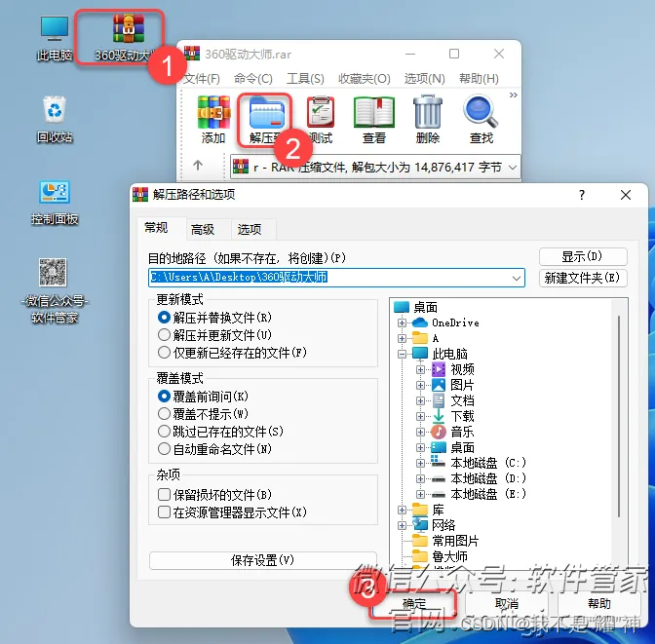655x644 pixels.
Task: Select the 微信公众号 QR code desktop icon
Action: (55, 290)
